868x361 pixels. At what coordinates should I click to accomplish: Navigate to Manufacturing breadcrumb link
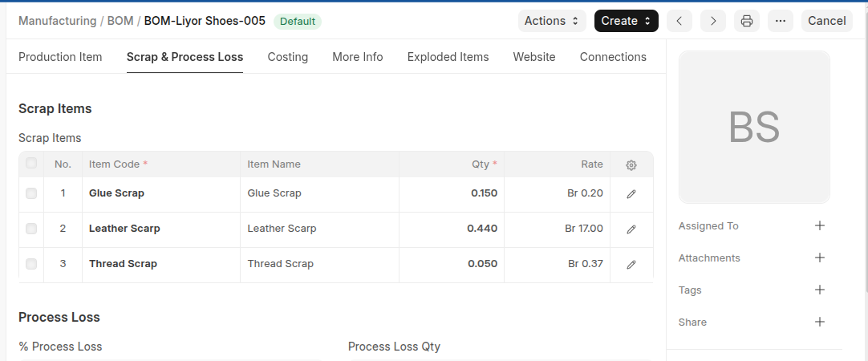click(57, 21)
